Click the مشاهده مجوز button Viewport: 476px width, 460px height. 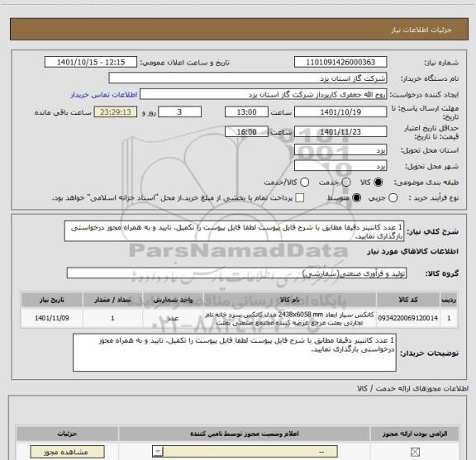[68, 452]
